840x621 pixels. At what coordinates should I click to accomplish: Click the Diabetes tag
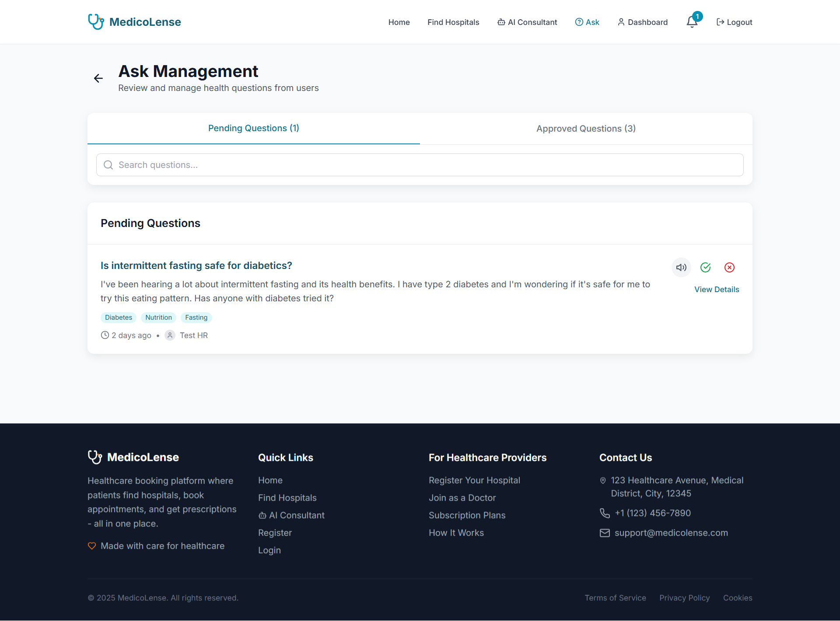118,317
